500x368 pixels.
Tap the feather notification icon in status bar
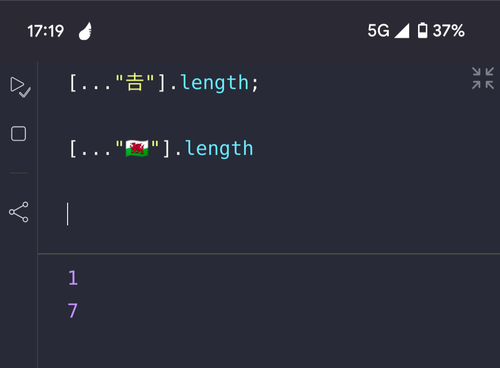pyautogui.click(x=85, y=31)
